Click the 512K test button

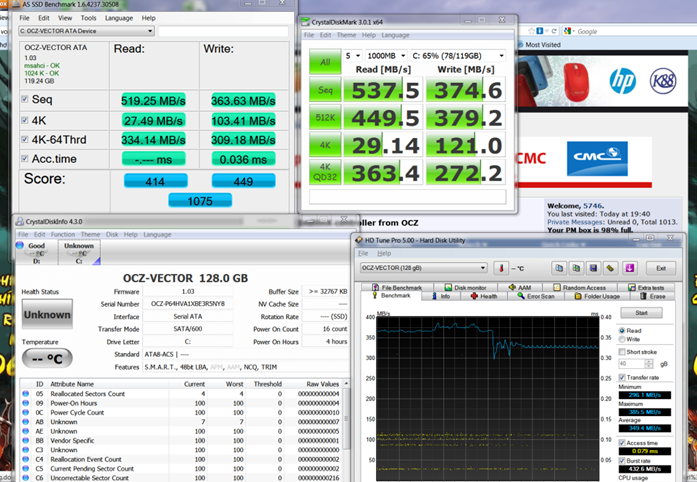[x=325, y=117]
